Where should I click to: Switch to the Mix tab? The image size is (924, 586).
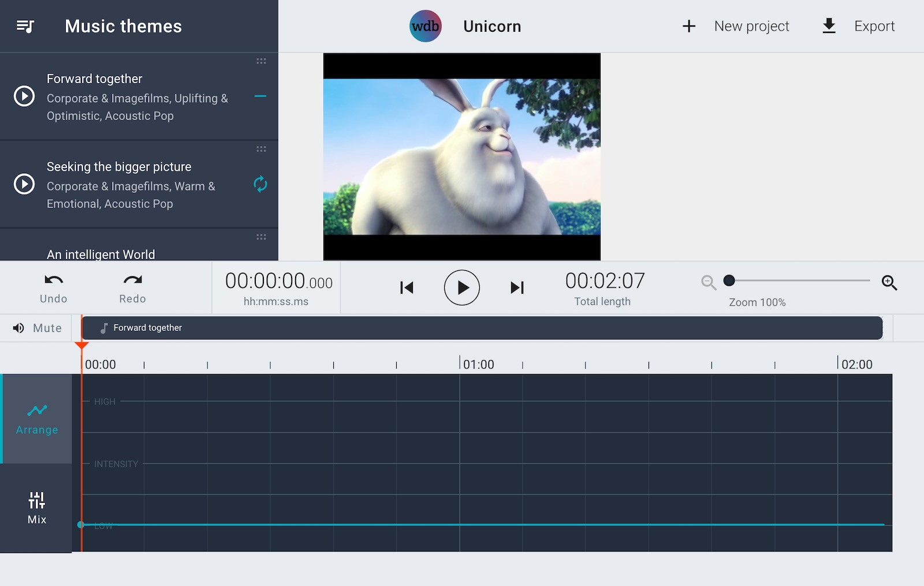coord(36,507)
